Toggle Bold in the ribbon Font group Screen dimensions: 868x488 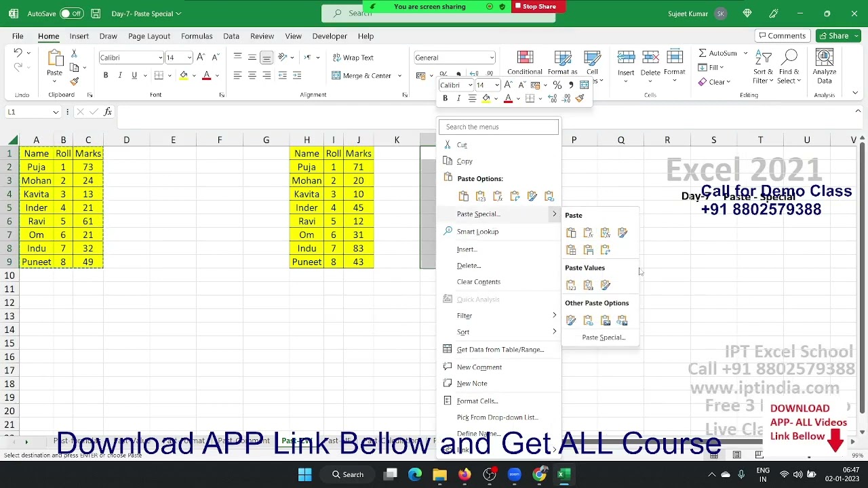click(106, 75)
